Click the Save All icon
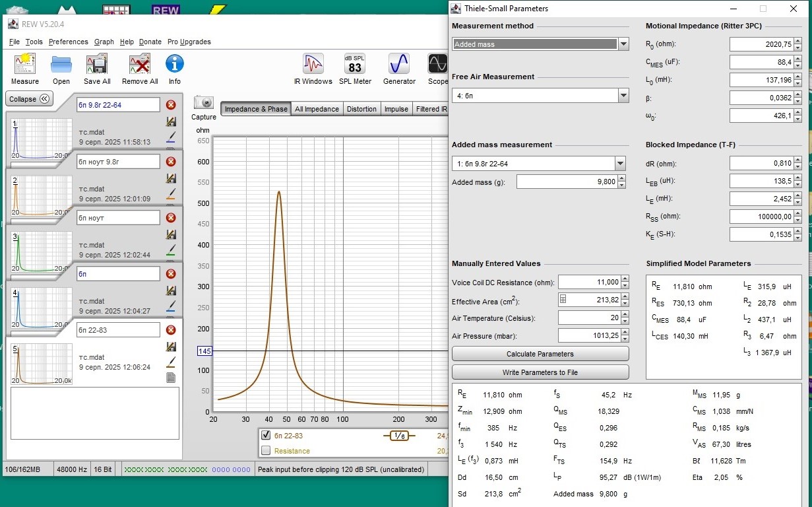 [x=97, y=65]
